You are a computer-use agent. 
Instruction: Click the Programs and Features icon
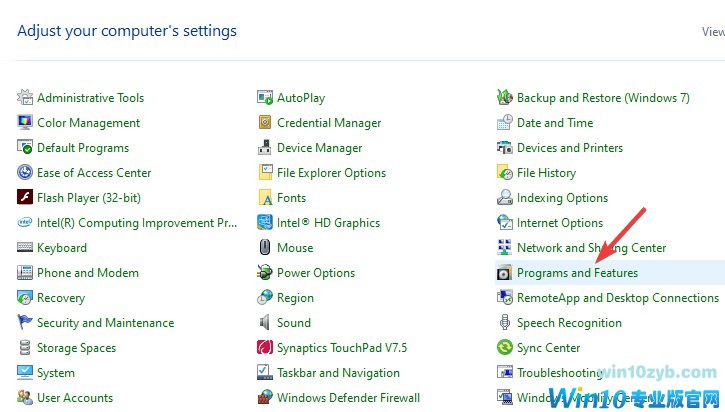click(x=505, y=273)
